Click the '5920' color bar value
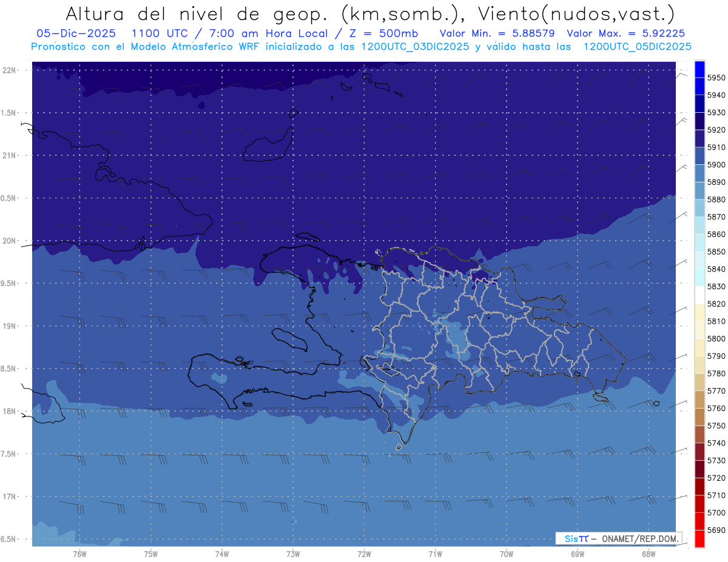Viewport: 728px width, 562px height. click(x=716, y=130)
